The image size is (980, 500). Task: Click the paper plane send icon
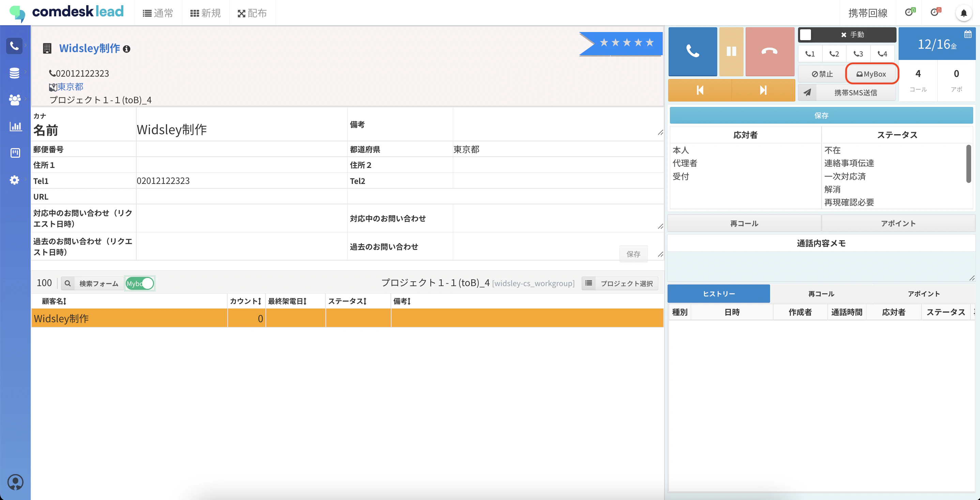pos(807,92)
